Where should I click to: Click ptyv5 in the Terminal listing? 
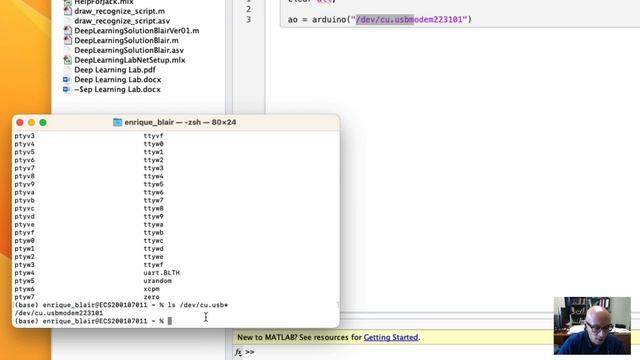[x=24, y=152]
